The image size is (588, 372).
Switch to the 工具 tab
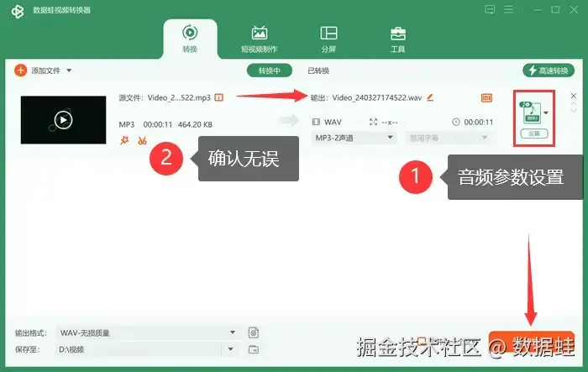[x=398, y=39]
